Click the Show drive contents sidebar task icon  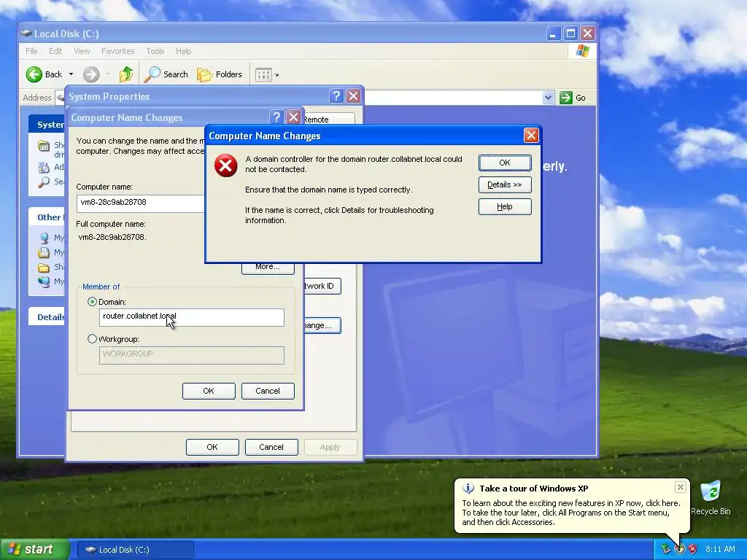(x=44, y=146)
